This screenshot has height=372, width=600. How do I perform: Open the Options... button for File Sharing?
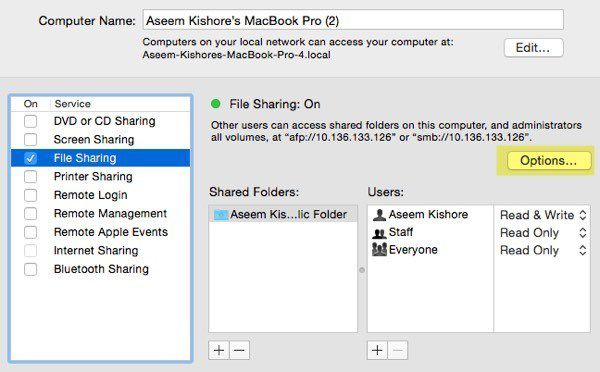click(548, 161)
